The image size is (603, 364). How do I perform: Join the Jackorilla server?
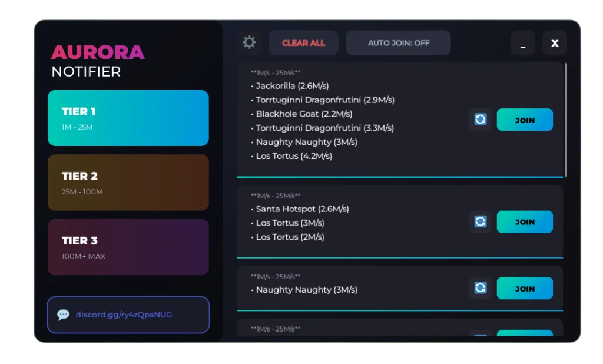pos(524,120)
